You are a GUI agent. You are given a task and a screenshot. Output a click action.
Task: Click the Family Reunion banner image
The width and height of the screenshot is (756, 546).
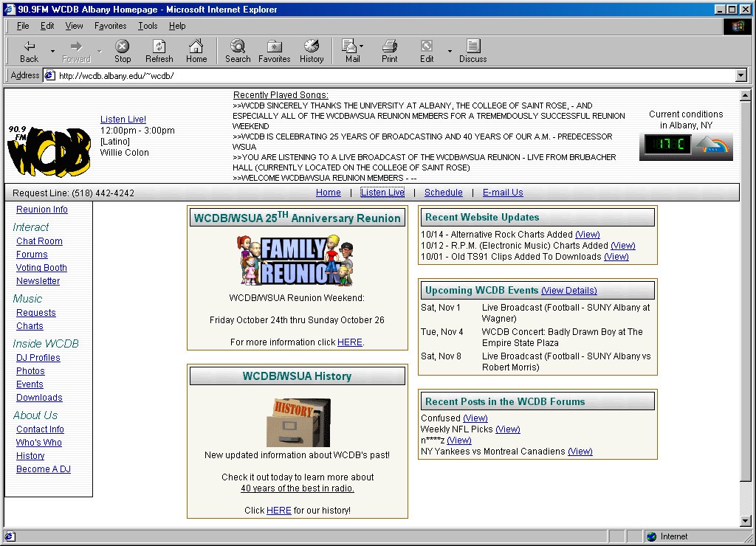pyautogui.click(x=297, y=260)
